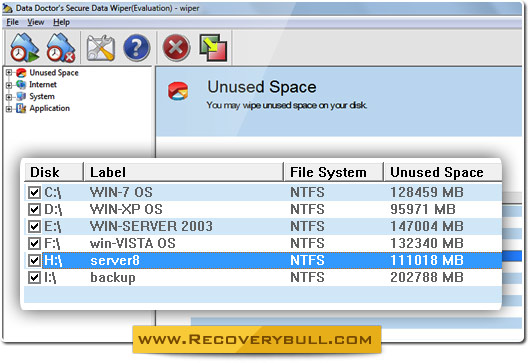528x363 pixels.
Task: Select System label in tree
Action: (42, 96)
